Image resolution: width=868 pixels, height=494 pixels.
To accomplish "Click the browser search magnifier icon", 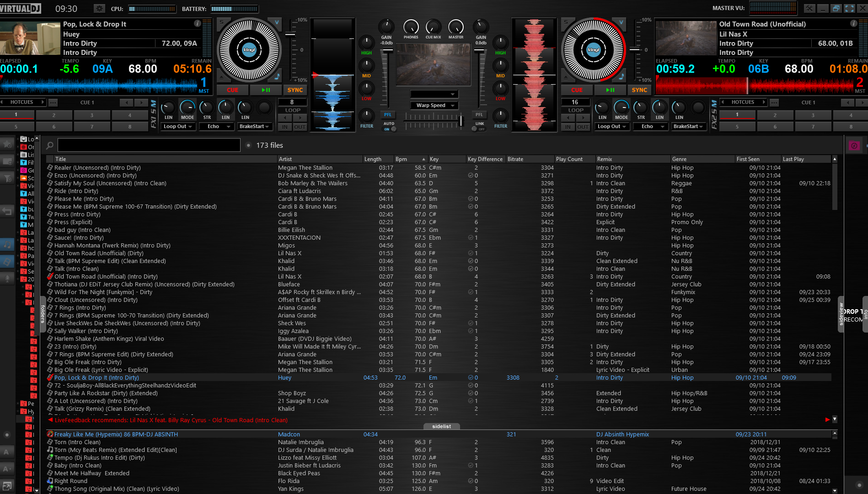I will 50,145.
